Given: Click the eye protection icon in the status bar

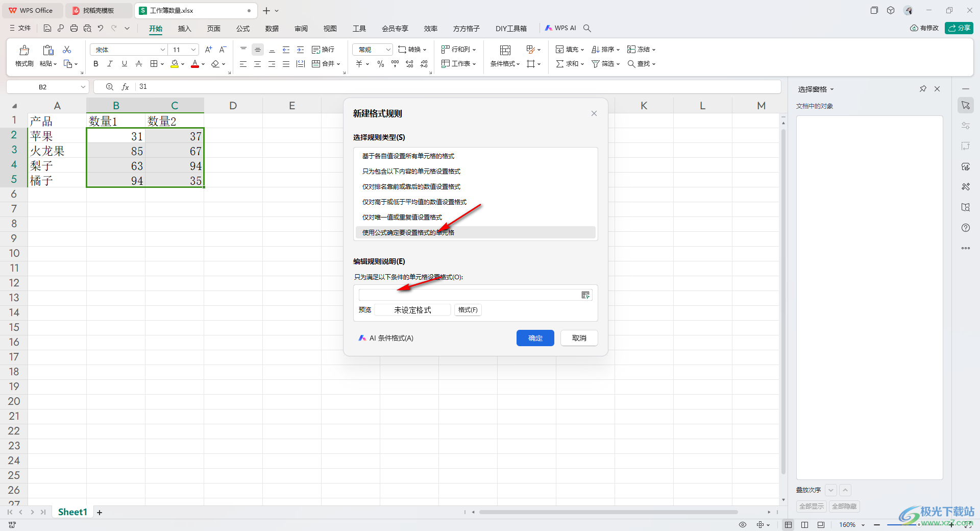Looking at the screenshot, I should coord(743,525).
